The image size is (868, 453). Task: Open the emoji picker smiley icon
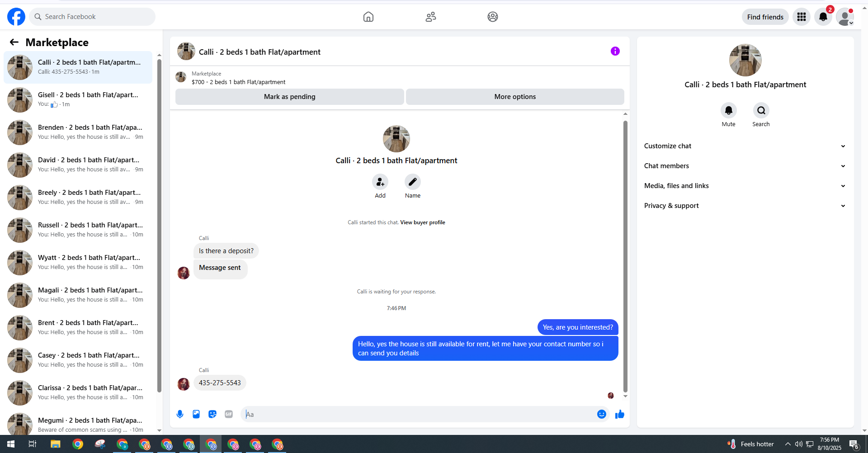pos(602,414)
